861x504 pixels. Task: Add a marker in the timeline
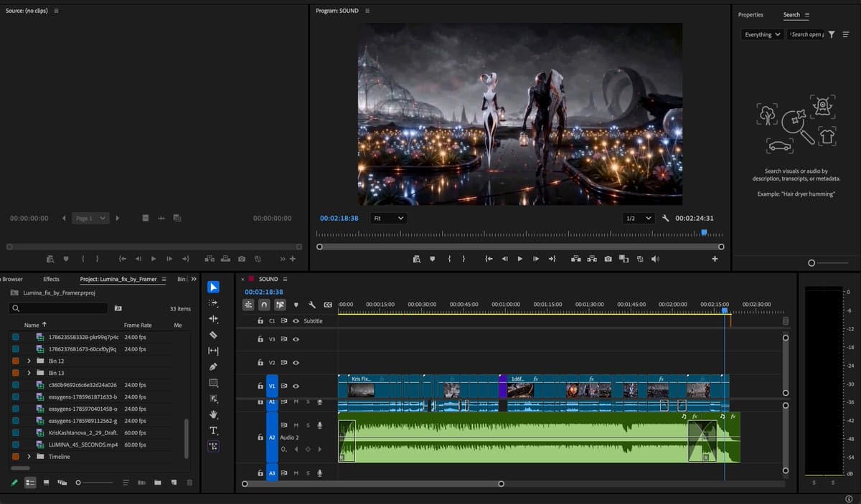click(x=296, y=305)
